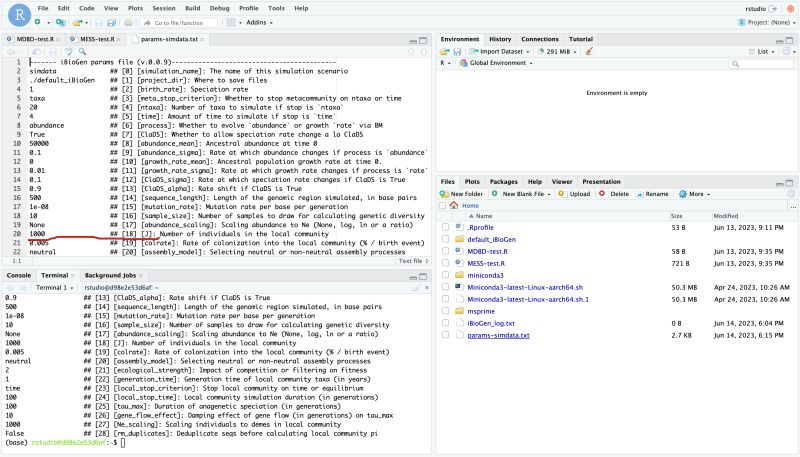Toggle the select-all checkbox beside Home
The image size is (800, 457).
pyautogui.click(x=442, y=206)
